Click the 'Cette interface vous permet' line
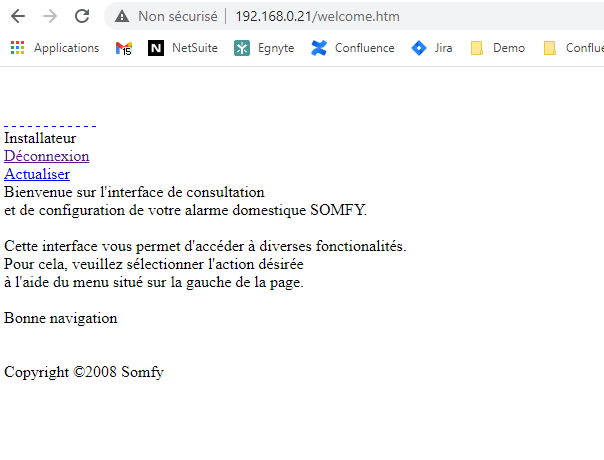This screenshot has height=460, width=604. pyautogui.click(x=205, y=246)
